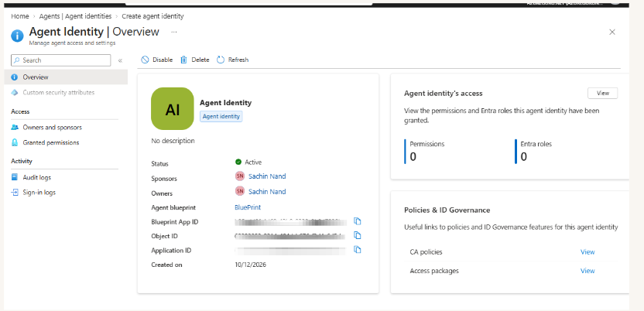This screenshot has width=644, height=311.
Task: Select Overview in the sidebar
Action: tap(66, 77)
